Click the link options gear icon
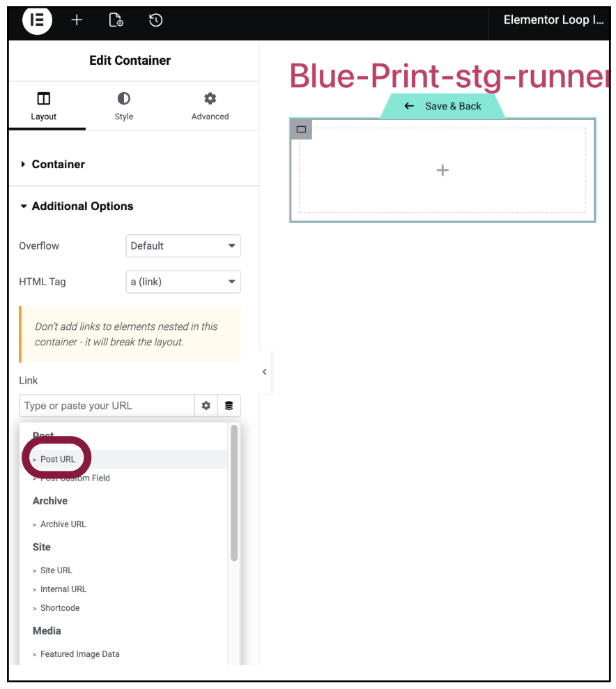Image resolution: width=616 pixels, height=689 pixels. [206, 405]
